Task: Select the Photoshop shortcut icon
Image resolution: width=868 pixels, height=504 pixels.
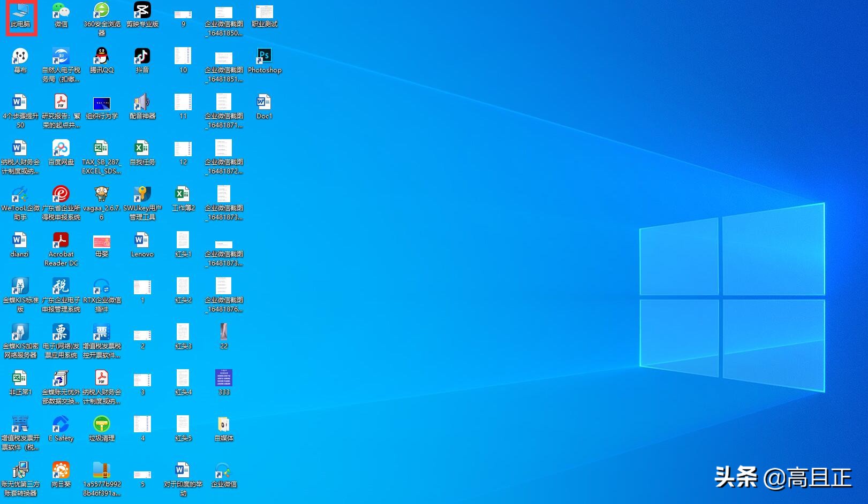Action: click(265, 60)
